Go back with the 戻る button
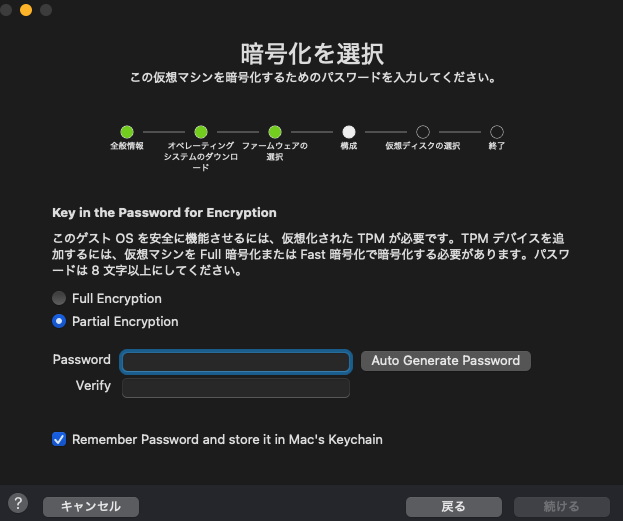The height and width of the screenshot is (521, 623). [453, 507]
